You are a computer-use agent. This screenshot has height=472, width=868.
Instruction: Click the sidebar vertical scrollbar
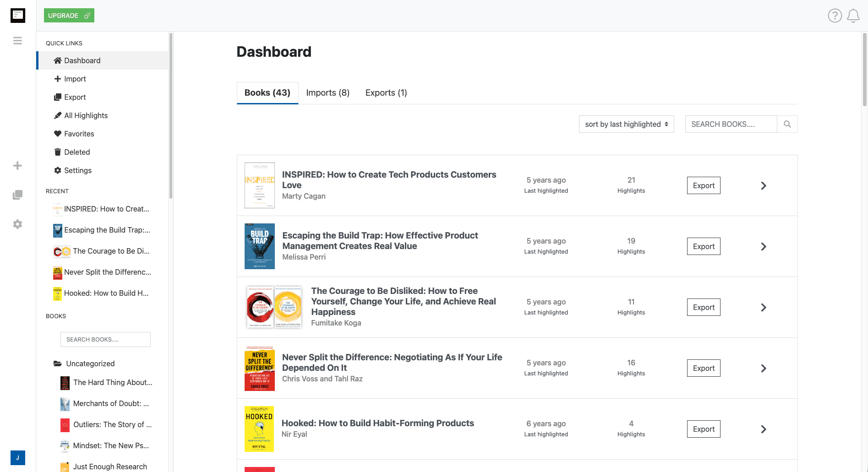[x=171, y=115]
